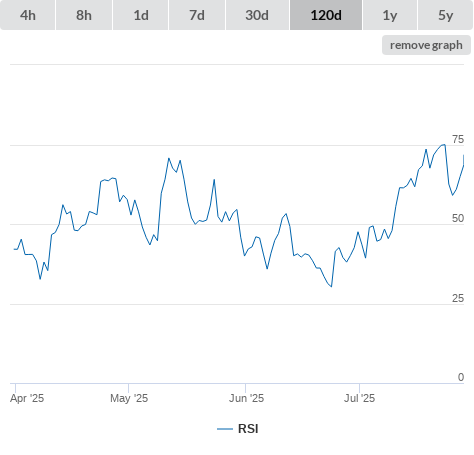
Task: Click the Jun '25 axis label
Action: pyautogui.click(x=246, y=398)
